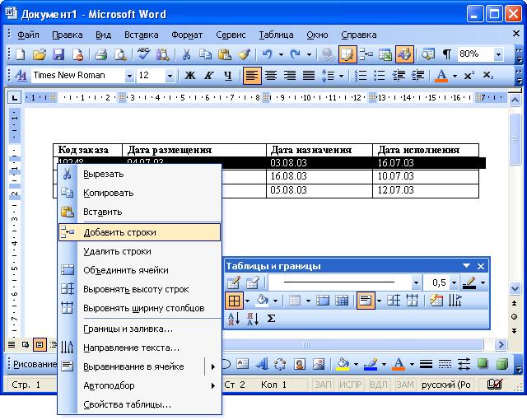This screenshot has width=527, height=420.
Task: Open the line style dropdown in Tables and Borders
Action: coord(416,283)
